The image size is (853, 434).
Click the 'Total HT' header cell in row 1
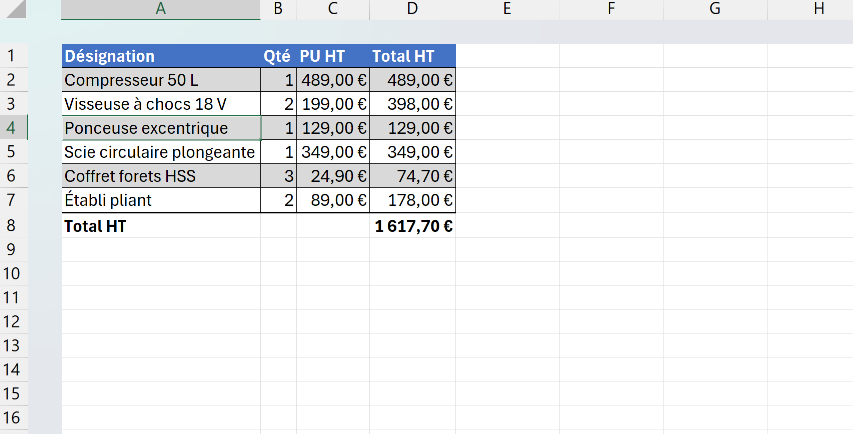412,56
